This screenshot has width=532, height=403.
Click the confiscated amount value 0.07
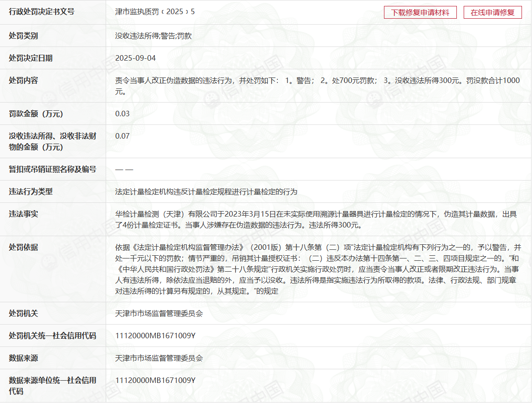pyautogui.click(x=123, y=136)
